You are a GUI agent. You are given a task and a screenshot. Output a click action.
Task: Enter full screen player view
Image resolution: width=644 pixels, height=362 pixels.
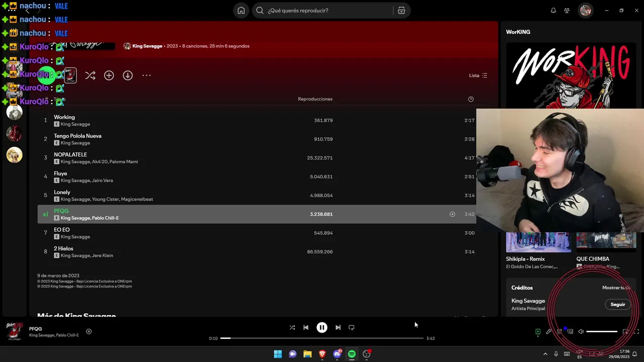(636, 332)
